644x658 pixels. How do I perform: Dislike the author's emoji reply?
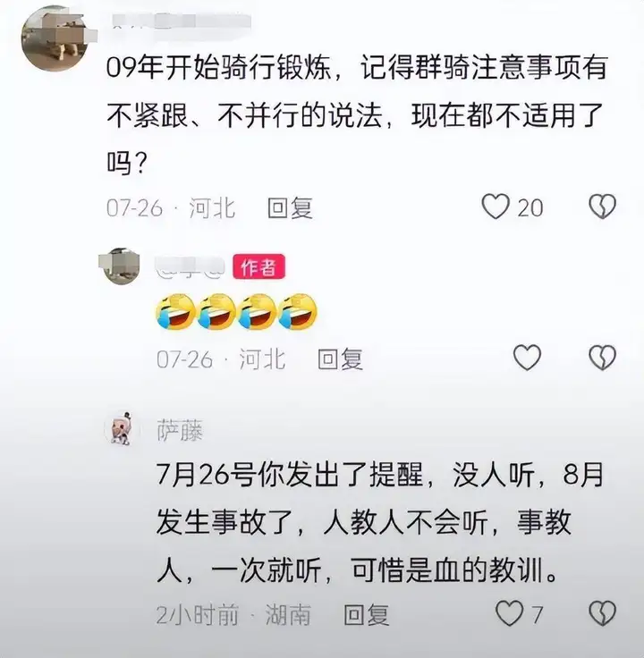point(602,358)
